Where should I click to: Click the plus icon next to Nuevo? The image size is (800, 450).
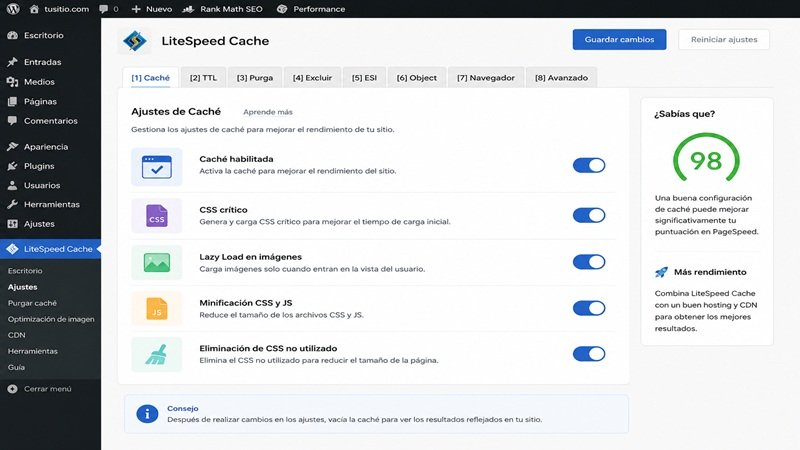coord(136,9)
